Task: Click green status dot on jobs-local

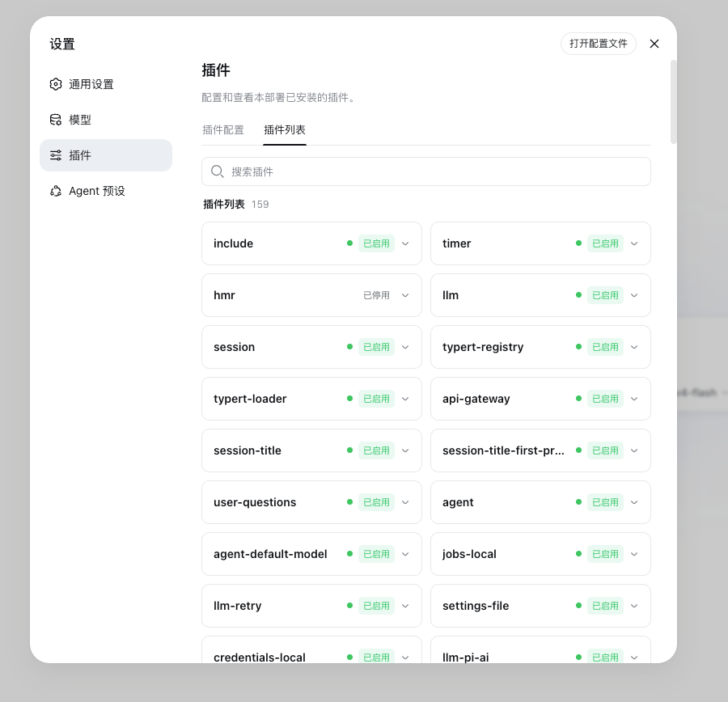Action: (x=578, y=554)
